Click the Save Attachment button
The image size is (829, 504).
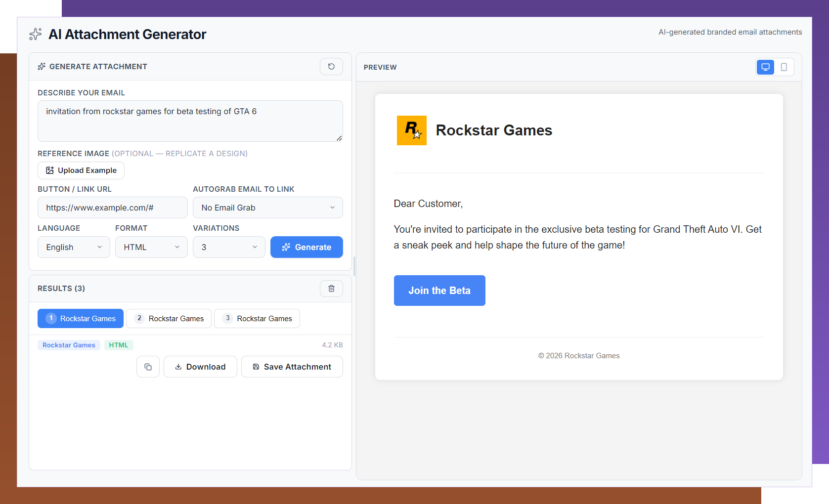(x=292, y=367)
